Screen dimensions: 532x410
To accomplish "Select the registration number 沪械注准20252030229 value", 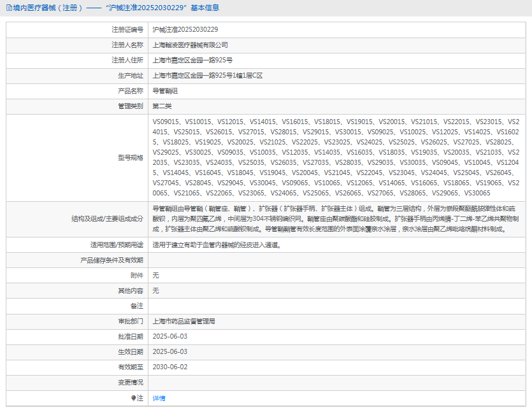I will pyautogui.click(x=185, y=29).
